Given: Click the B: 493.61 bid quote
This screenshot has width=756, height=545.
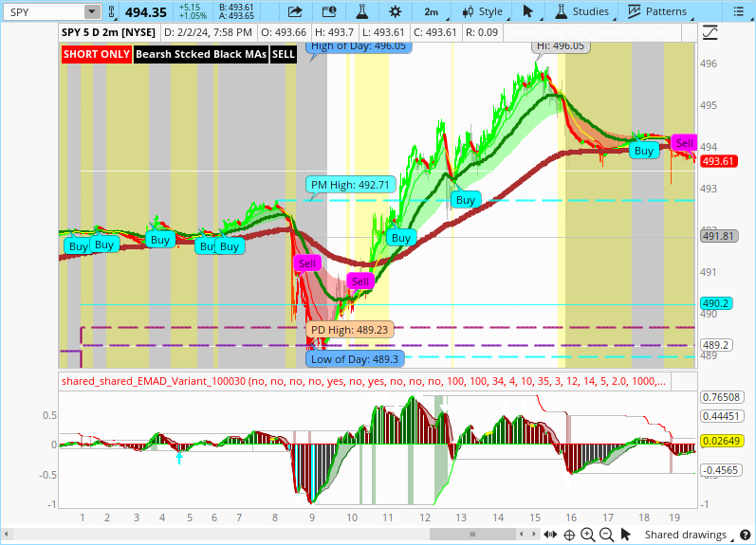Looking at the screenshot, I should (x=236, y=8).
